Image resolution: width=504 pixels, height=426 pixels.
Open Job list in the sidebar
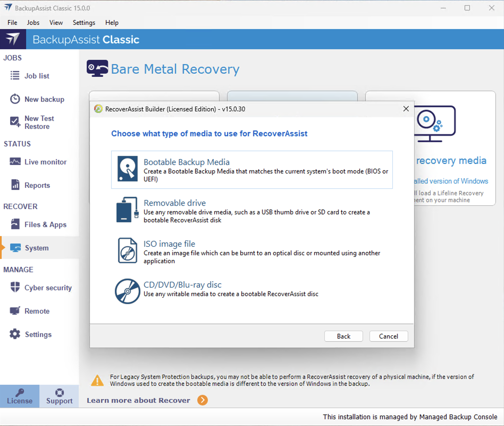37,76
